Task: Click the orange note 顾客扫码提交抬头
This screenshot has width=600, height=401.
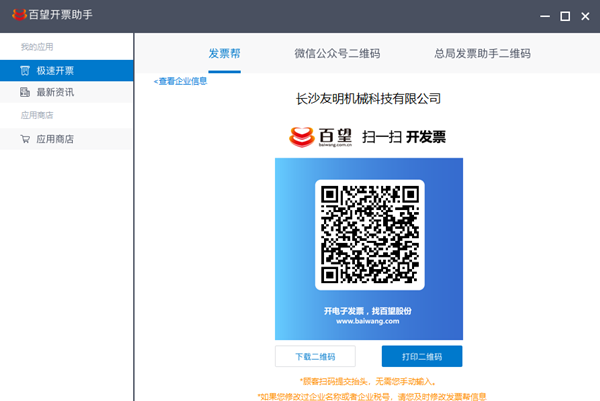Action: pos(368,381)
